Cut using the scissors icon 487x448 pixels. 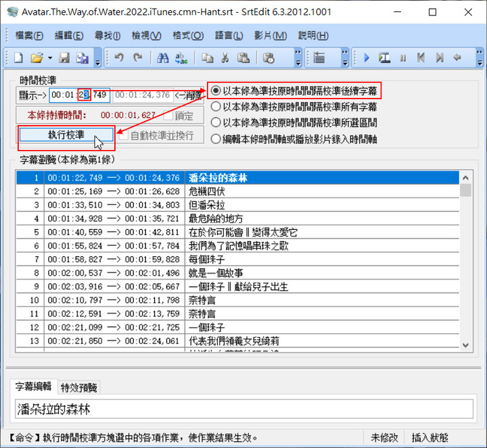click(225, 57)
